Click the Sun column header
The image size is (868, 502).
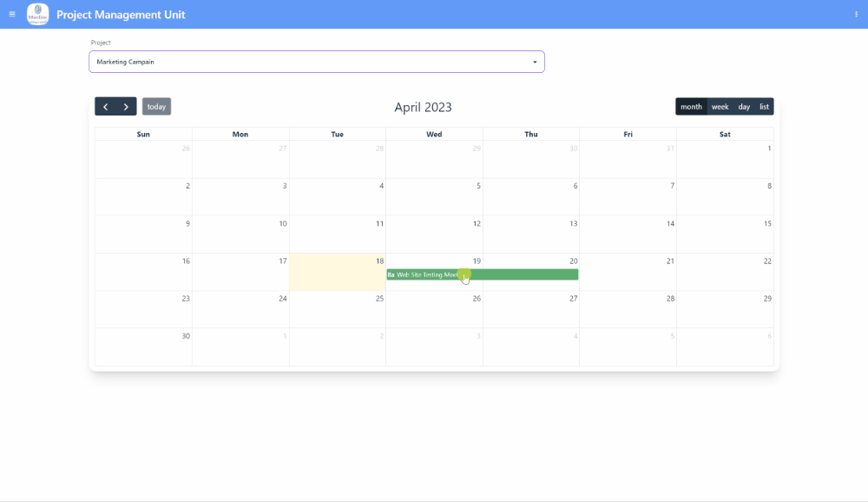pos(143,134)
